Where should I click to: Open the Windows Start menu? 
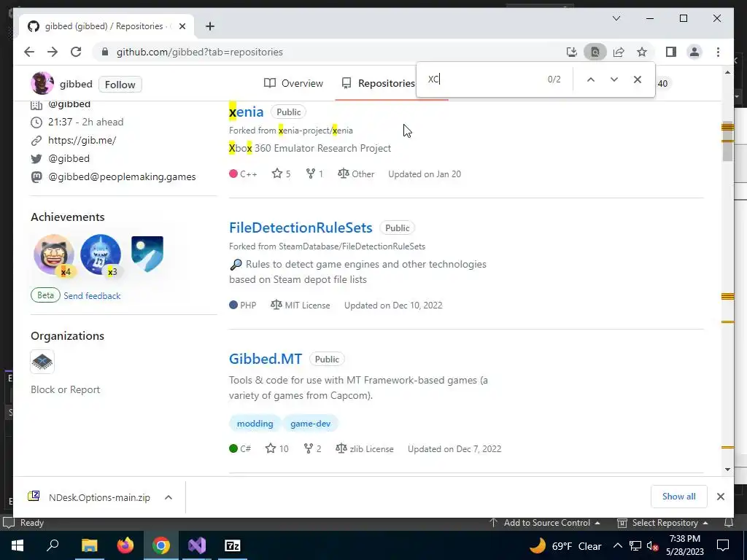(x=18, y=545)
